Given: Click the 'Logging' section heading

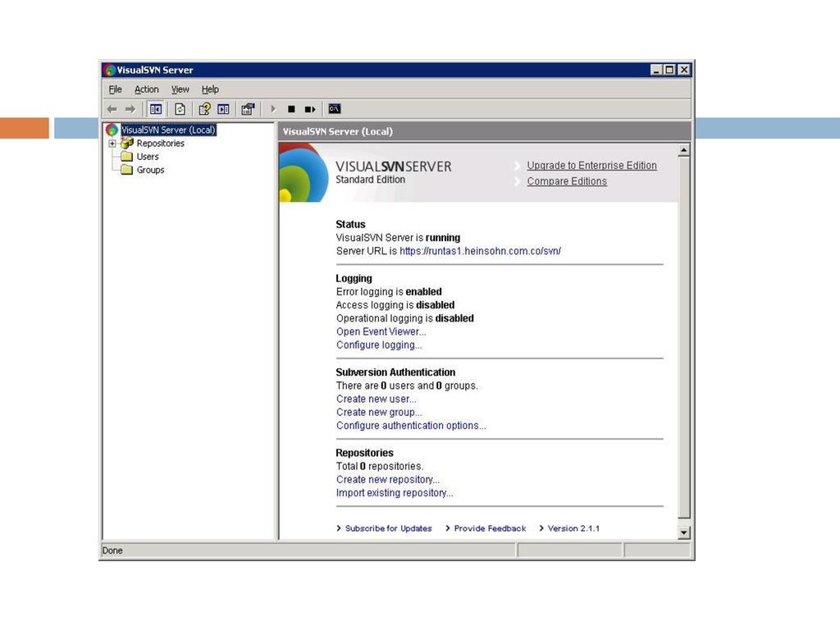Looking at the screenshot, I should point(354,279).
